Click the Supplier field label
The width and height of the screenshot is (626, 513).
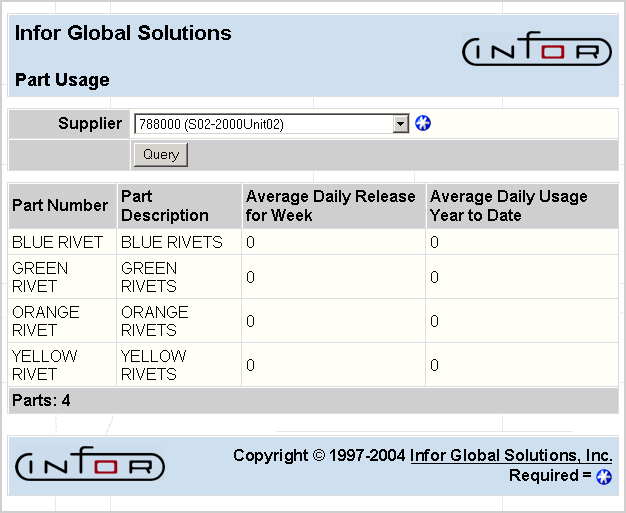tap(90, 124)
